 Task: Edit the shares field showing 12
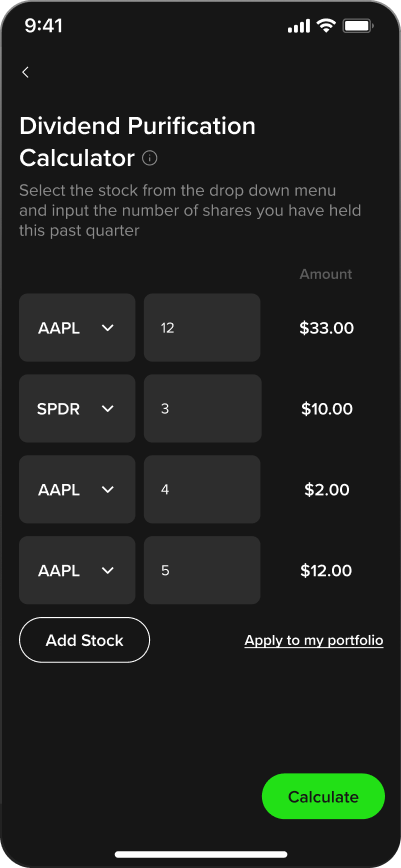point(202,328)
